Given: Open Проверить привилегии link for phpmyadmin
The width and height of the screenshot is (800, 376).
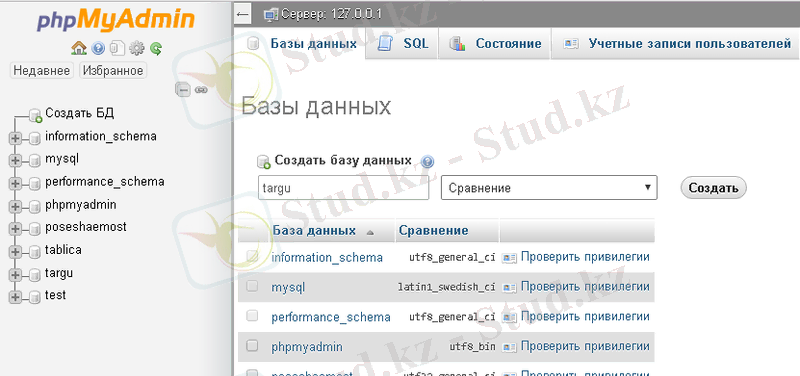Looking at the screenshot, I should pos(585,346).
